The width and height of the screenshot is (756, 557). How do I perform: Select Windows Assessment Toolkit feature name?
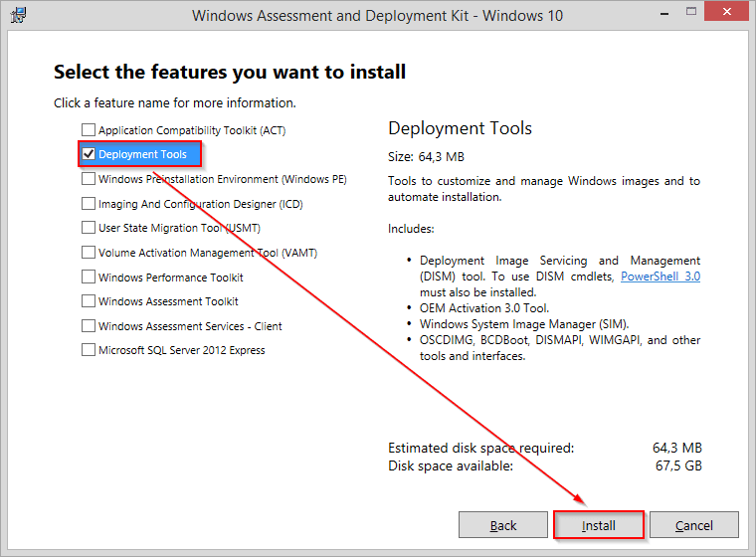coord(168,301)
